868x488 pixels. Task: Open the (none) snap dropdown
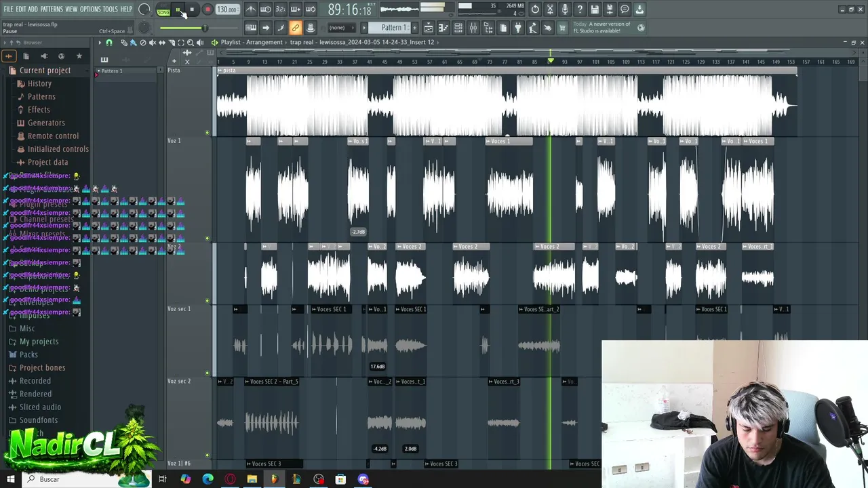tap(342, 28)
